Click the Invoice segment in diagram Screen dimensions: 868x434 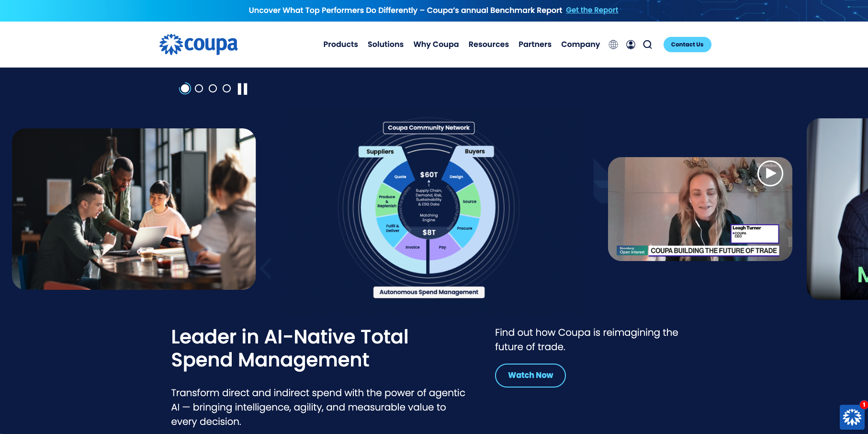tap(413, 248)
